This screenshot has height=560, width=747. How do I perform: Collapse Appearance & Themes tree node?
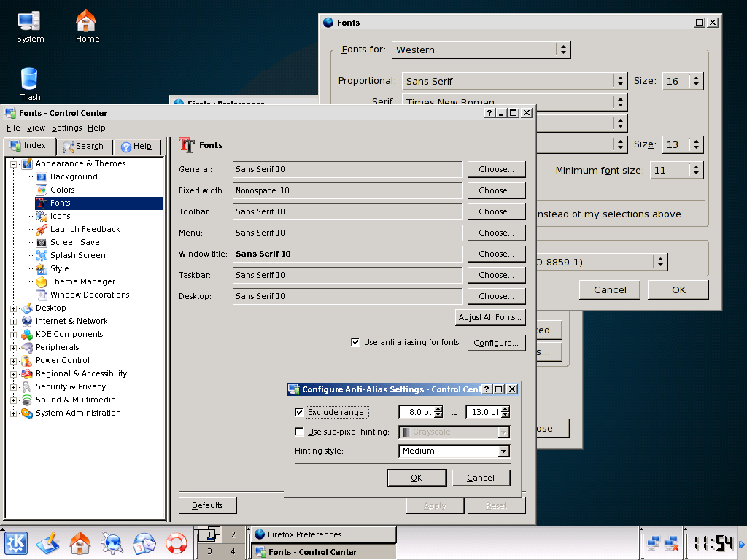[x=14, y=164]
